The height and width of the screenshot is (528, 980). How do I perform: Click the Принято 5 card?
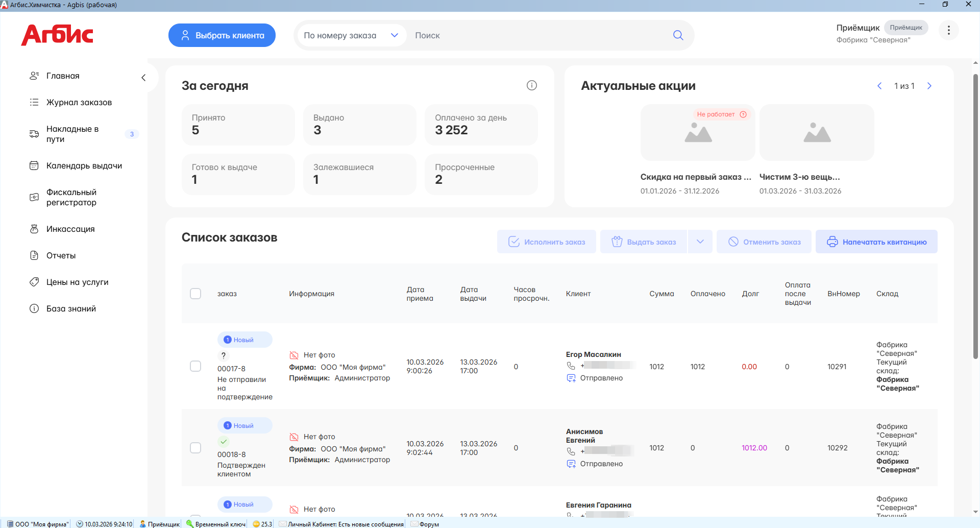tap(238, 125)
